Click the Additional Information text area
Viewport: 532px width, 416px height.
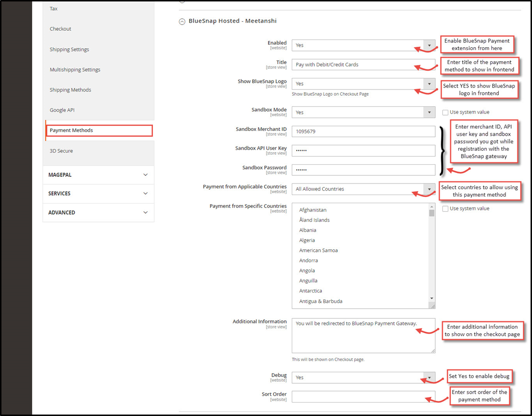(363, 336)
